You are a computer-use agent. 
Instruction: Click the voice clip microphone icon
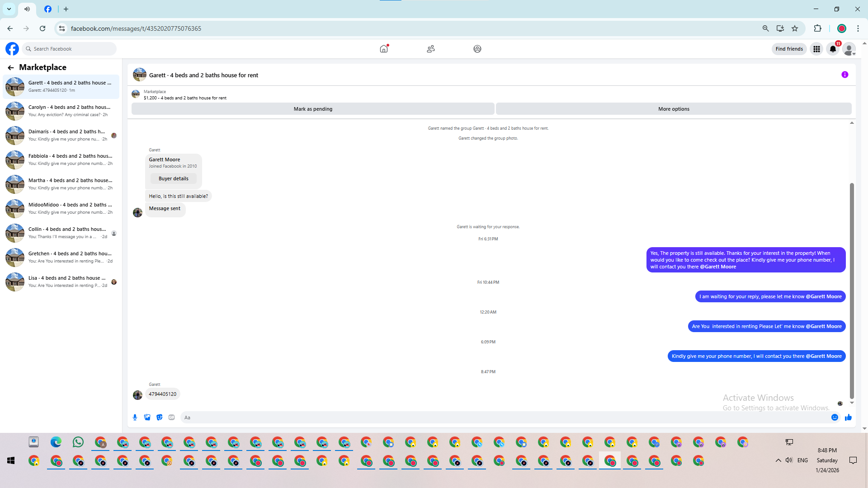coord(135,418)
